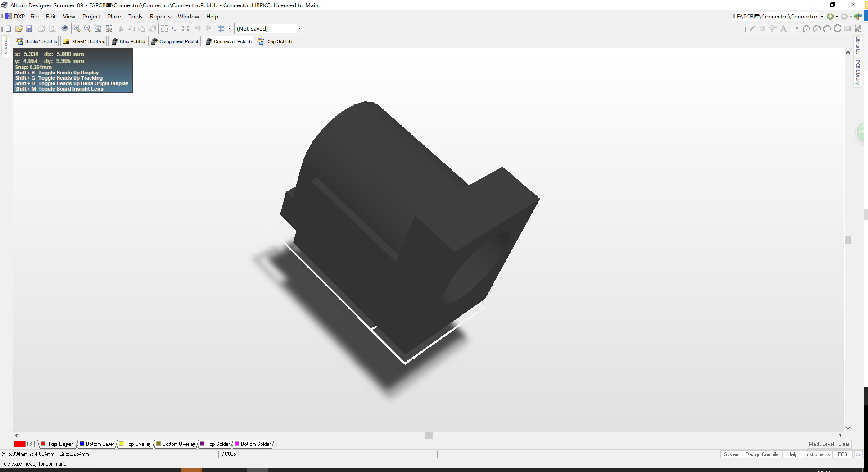This screenshot has height=472, width=868.
Task: Select the Bottom Solder layer tab
Action: (253, 444)
